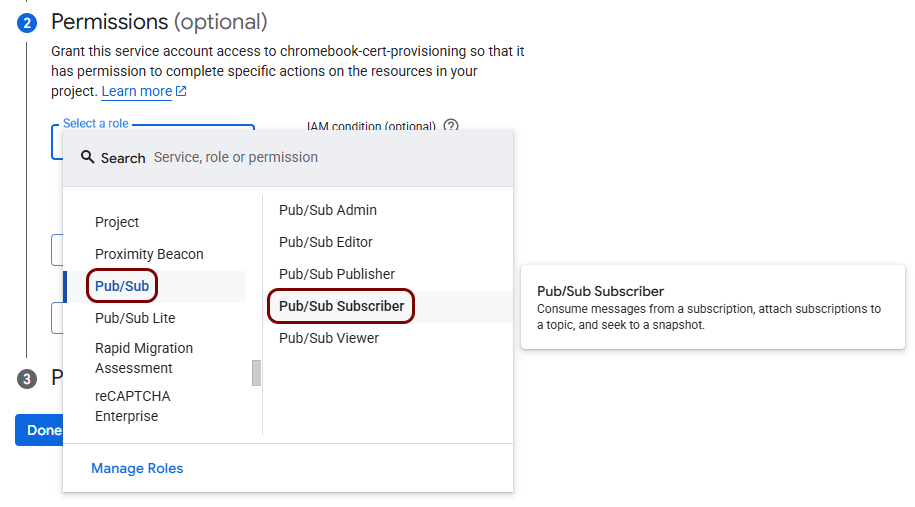Image resolution: width=915 pixels, height=507 pixels.
Task: Select the reCAPTCHA Enterprise category
Action: click(133, 406)
